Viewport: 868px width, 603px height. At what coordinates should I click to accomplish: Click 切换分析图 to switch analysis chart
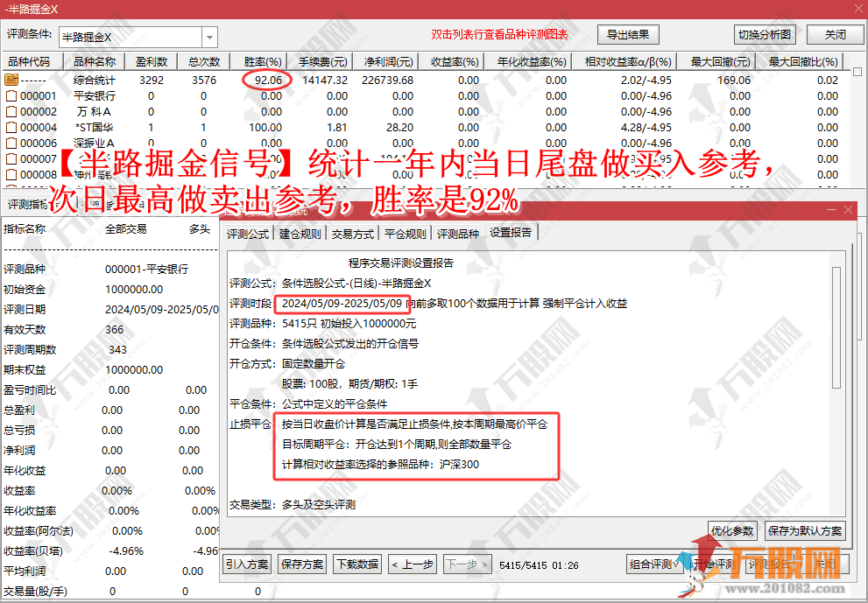pos(765,33)
